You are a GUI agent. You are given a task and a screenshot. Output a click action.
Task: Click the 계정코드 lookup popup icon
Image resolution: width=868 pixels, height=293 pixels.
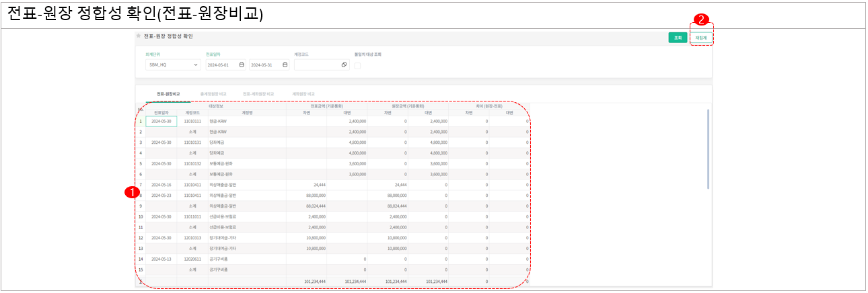pyautogui.click(x=344, y=65)
